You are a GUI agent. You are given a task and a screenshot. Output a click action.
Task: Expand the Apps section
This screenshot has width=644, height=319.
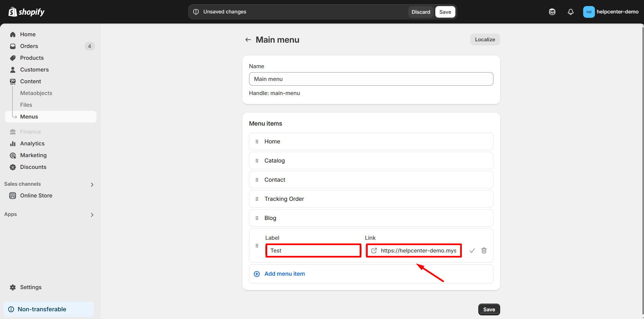[92, 215]
